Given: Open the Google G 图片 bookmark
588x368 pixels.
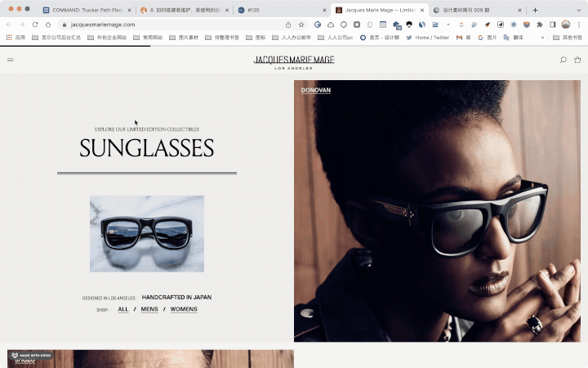Looking at the screenshot, I should [487, 38].
